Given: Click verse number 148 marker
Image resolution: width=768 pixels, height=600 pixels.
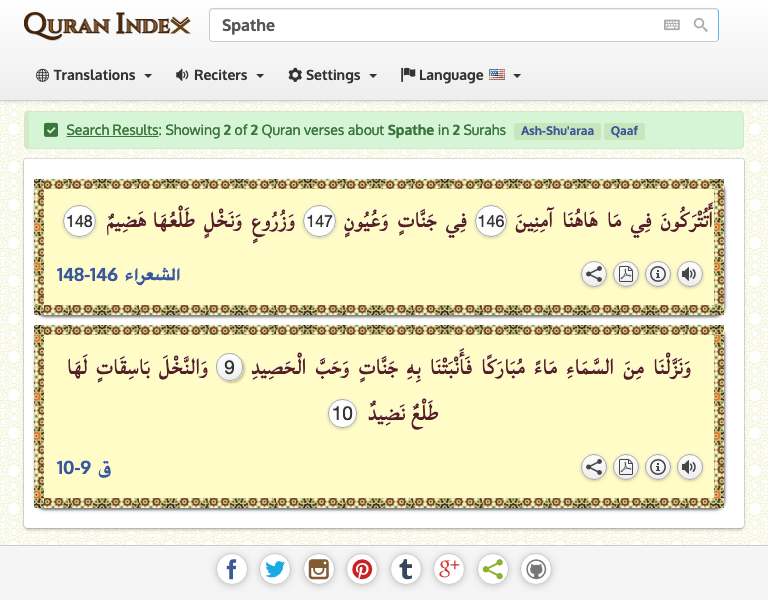Looking at the screenshot, I should 79,221.
